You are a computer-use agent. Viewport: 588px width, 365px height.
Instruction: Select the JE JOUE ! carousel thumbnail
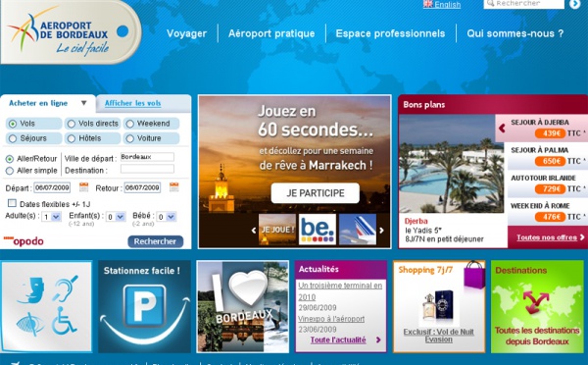277,230
